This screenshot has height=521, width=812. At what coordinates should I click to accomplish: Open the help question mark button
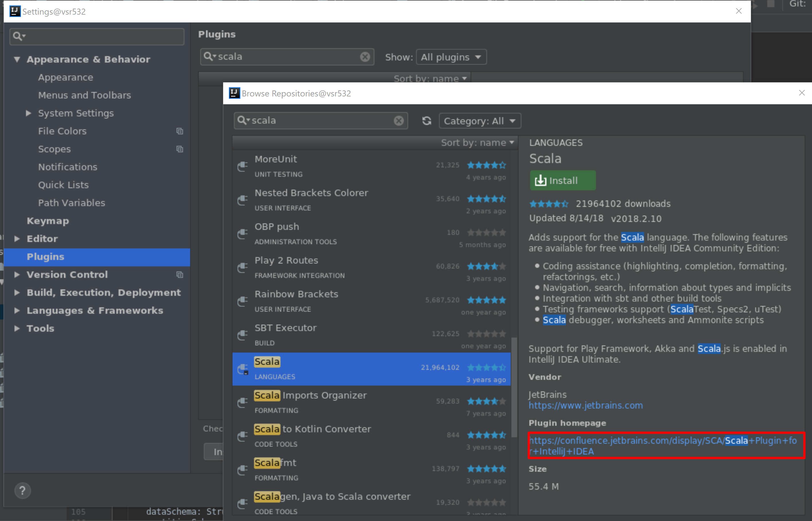pos(23,491)
